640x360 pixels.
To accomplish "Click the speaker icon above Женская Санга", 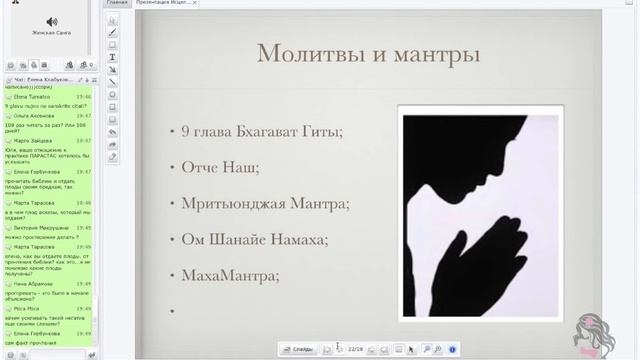I will click(51, 22).
